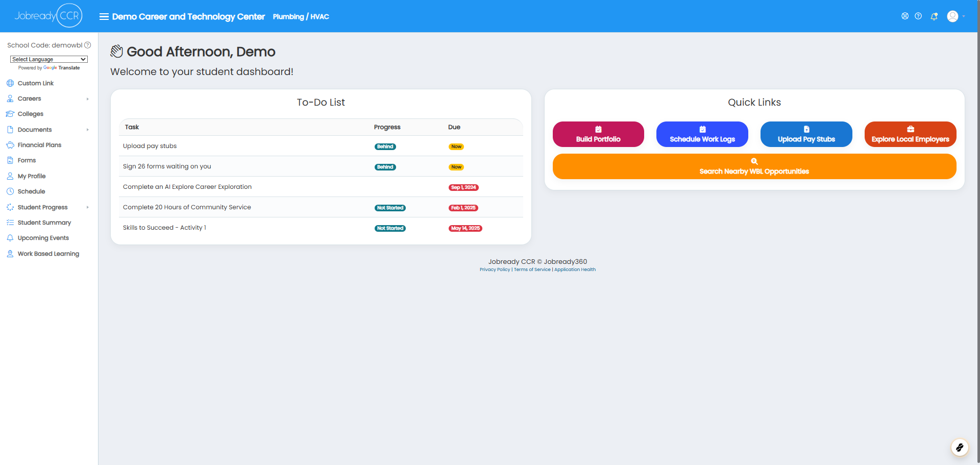980x465 pixels.
Task: Click the Financial Plans piggy bank icon
Action: point(10,145)
